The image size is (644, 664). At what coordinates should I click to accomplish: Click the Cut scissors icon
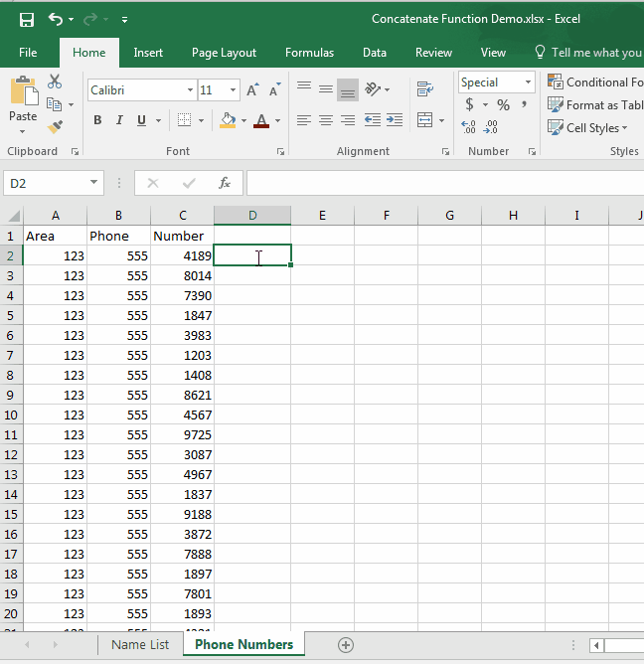click(55, 82)
